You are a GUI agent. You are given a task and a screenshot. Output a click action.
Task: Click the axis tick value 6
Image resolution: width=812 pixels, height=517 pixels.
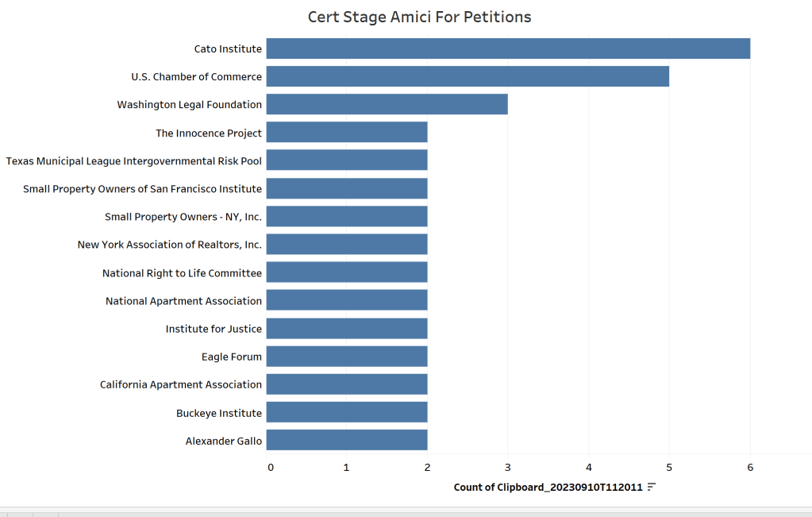point(750,467)
